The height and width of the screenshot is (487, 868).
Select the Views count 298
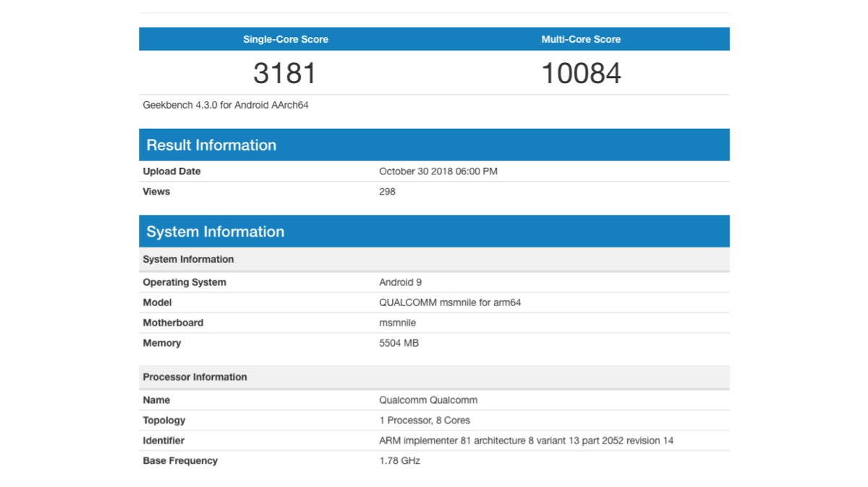tap(387, 192)
